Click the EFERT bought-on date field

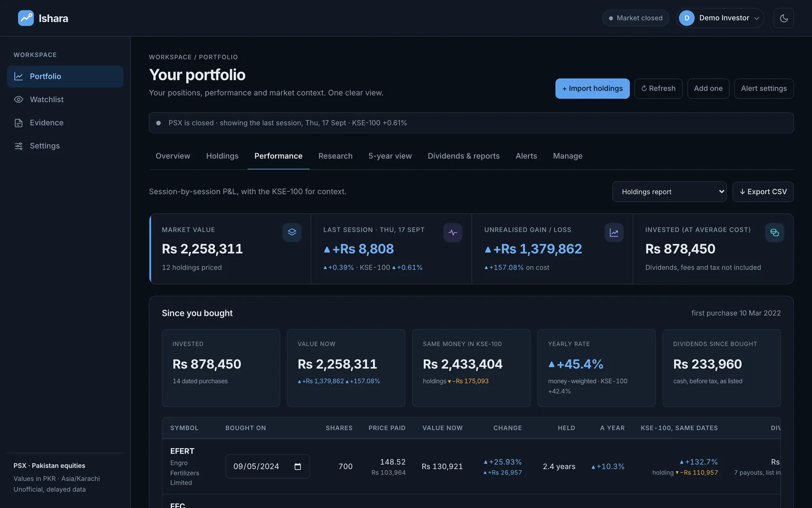[267, 466]
